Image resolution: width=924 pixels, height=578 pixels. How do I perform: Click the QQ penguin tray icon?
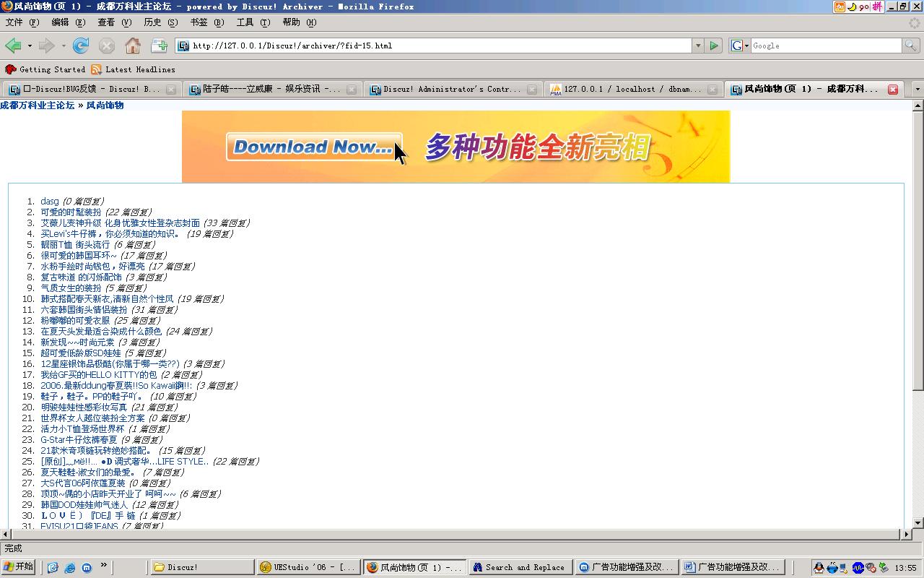[x=819, y=568]
